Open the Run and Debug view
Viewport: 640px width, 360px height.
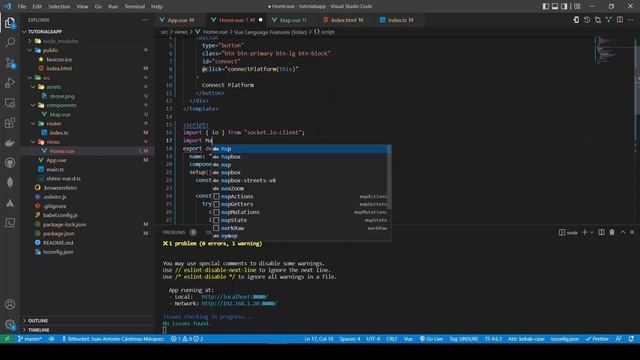(10, 83)
